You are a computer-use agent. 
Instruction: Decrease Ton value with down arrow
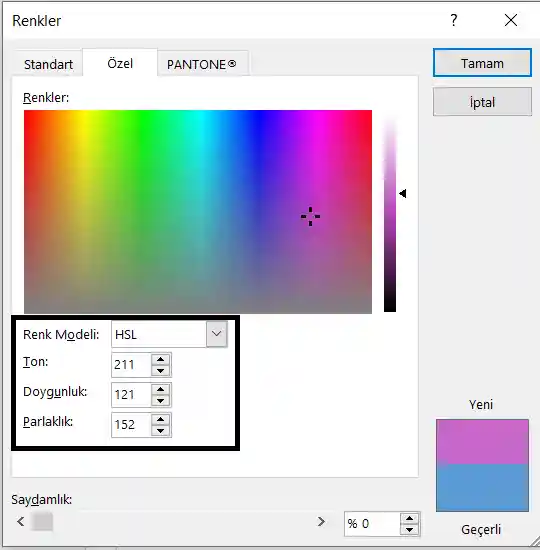161,371
